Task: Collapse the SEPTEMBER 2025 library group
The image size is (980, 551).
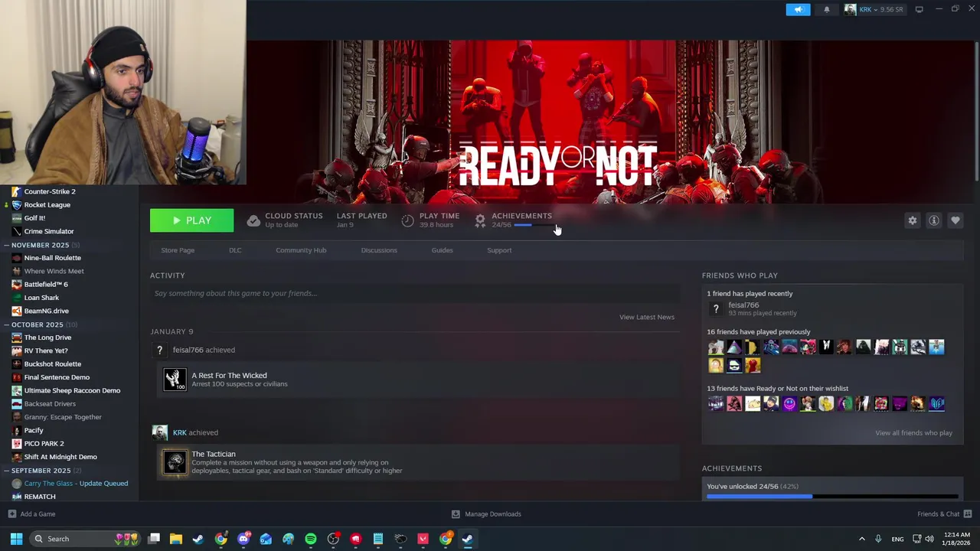Action: 6,471
